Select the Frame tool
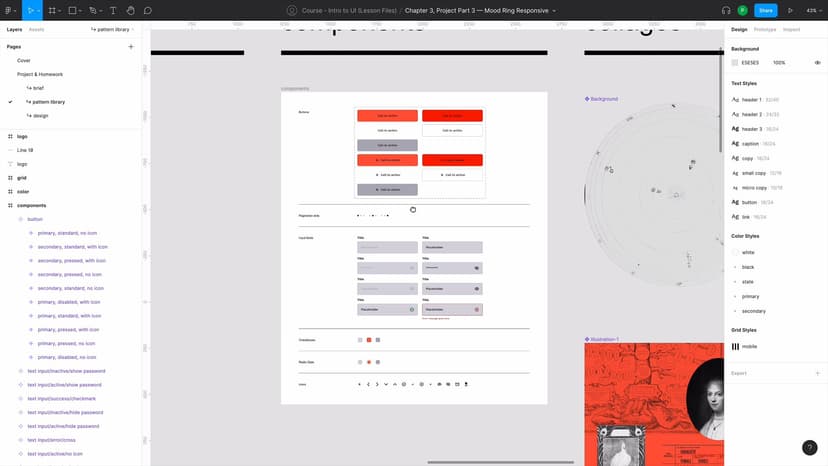 pyautogui.click(x=52, y=10)
